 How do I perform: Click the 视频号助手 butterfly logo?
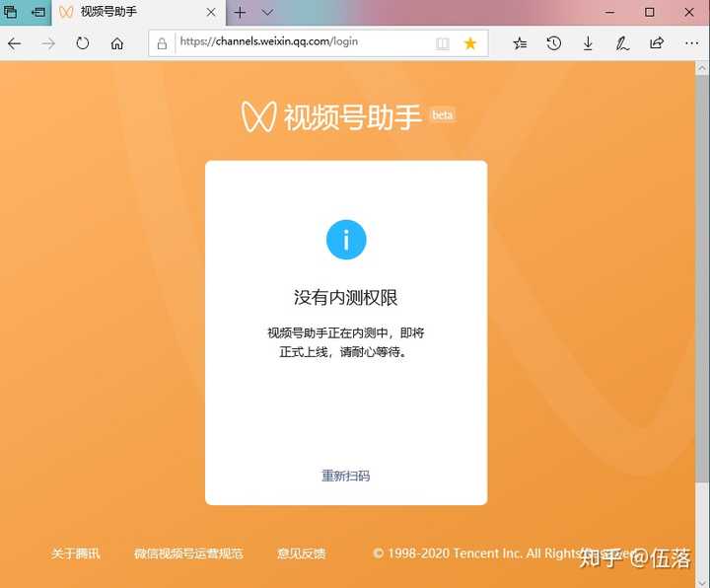[258, 116]
